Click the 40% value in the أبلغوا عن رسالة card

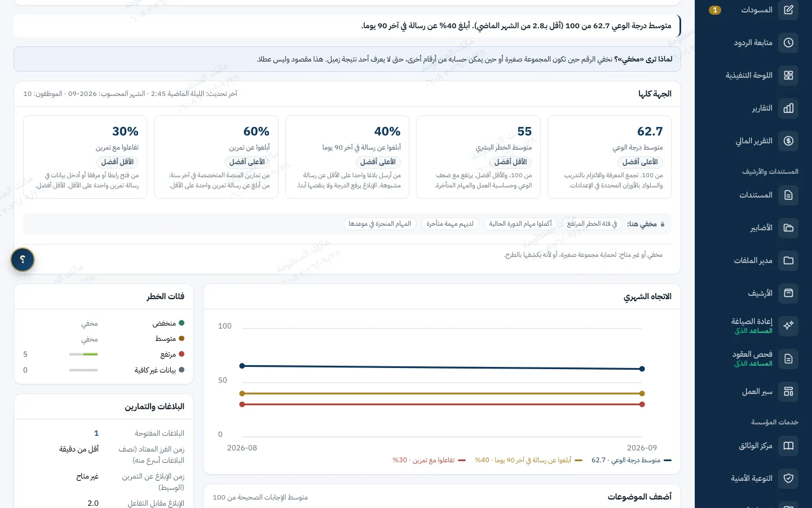387,132
